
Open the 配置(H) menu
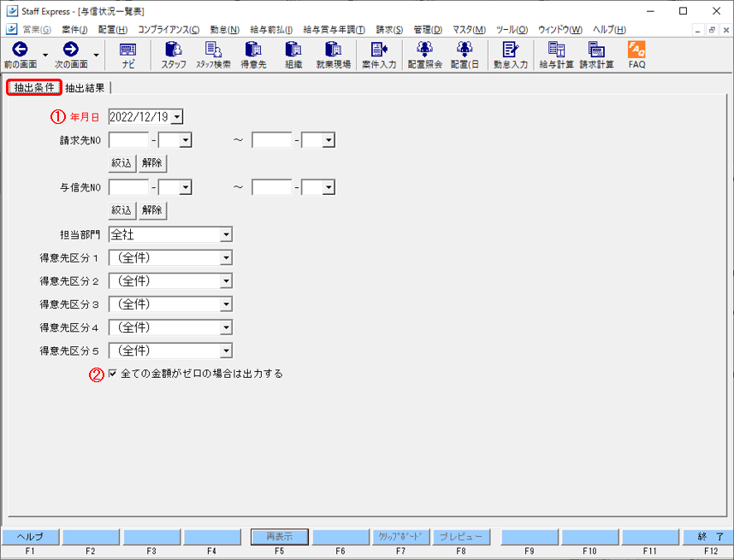tap(113, 30)
